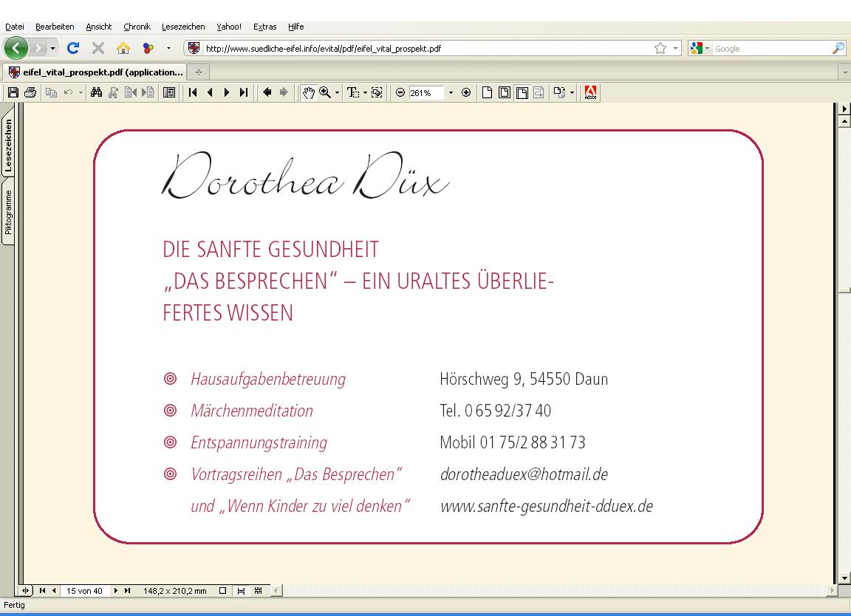Image resolution: width=851 pixels, height=616 pixels.
Task: Jump to the last page using the toolbar
Action: (243, 92)
